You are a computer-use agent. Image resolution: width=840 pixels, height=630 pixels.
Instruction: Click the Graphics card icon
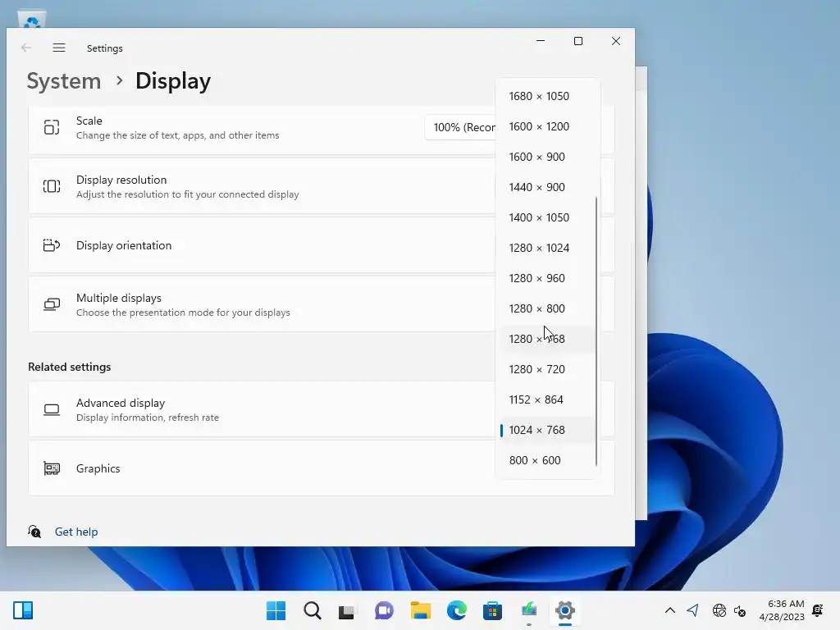52,468
